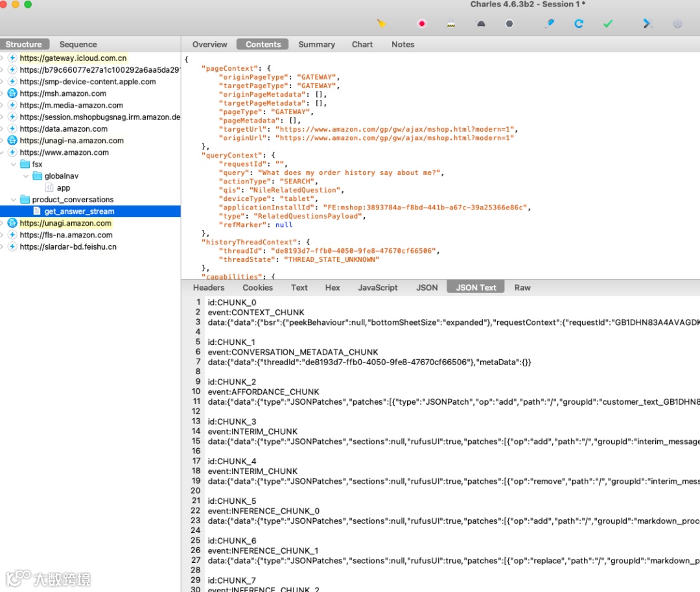Collapse the globalnav folder arrow
The image size is (700, 592).
(x=26, y=176)
